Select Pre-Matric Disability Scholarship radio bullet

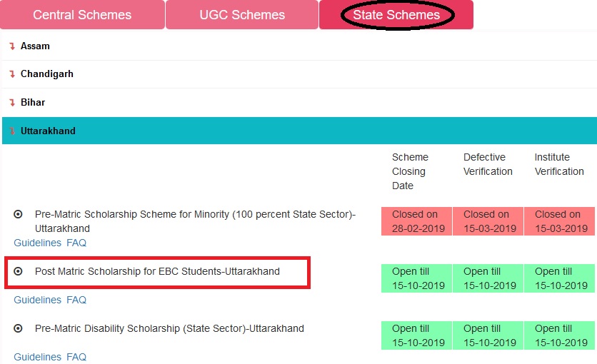point(18,328)
